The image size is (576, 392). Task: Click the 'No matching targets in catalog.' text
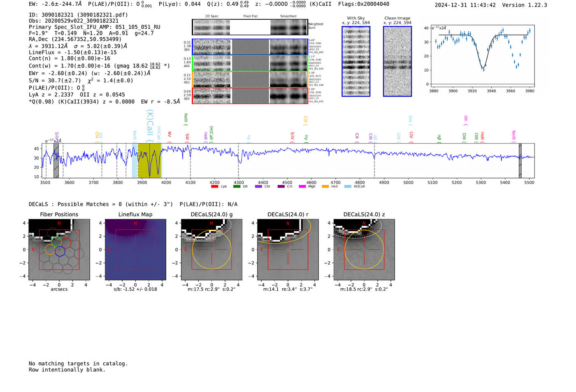tap(78, 364)
